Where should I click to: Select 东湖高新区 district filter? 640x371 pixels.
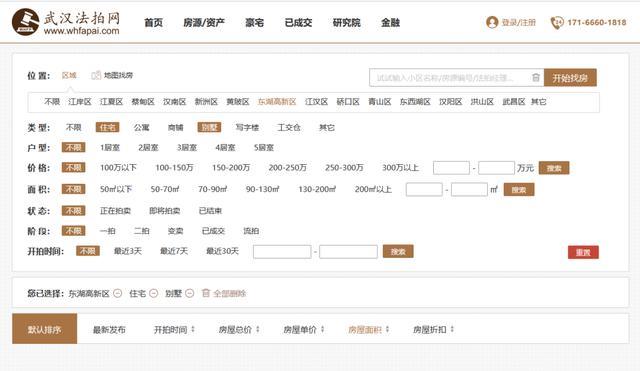(x=277, y=102)
